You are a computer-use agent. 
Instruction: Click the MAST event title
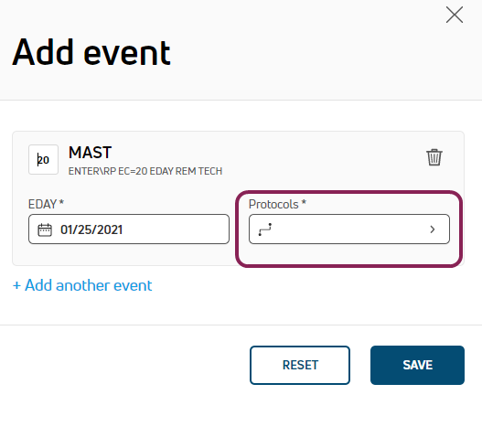pyautogui.click(x=90, y=153)
